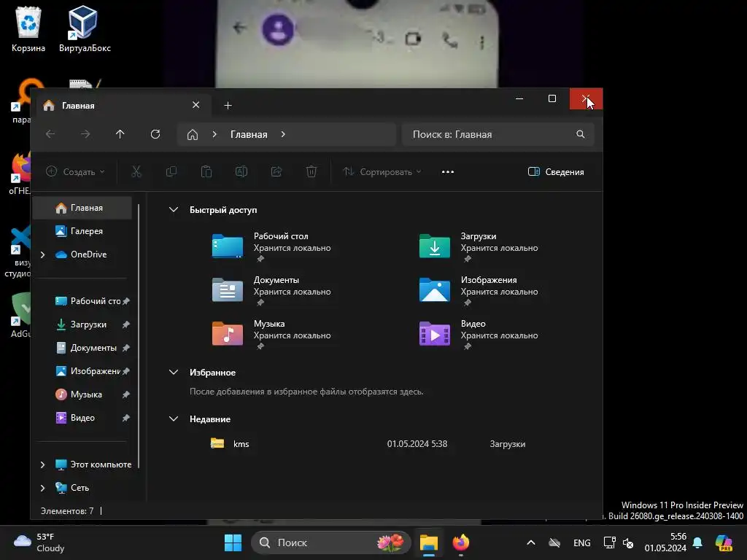The width and height of the screenshot is (747, 560).
Task: Open the Сортировать dropdown
Action: [382, 172]
